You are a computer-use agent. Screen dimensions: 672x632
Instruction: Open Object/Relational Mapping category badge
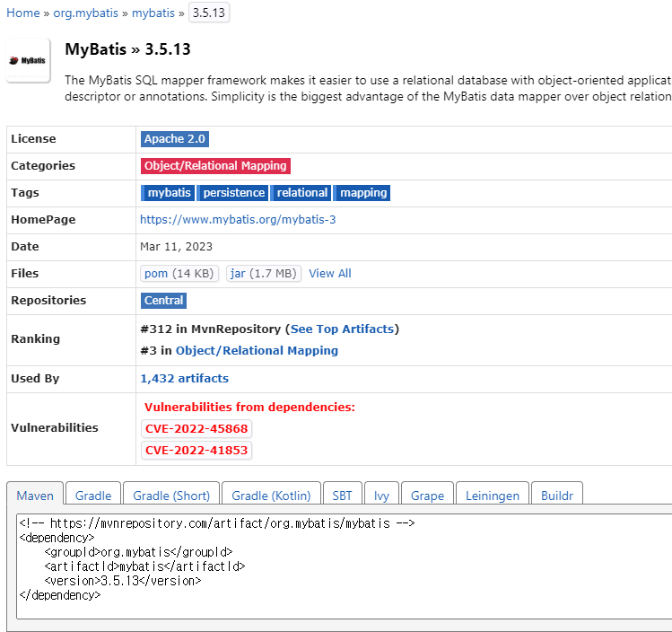coord(215,166)
